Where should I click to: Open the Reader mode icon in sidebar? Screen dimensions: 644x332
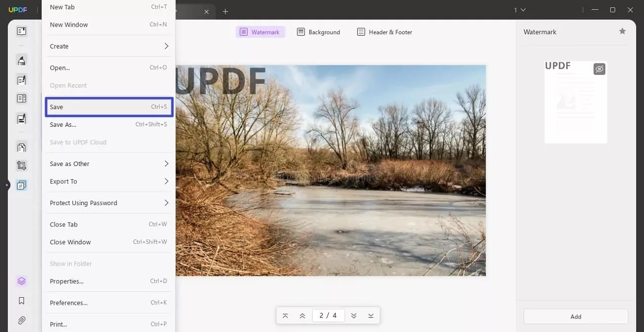21,31
